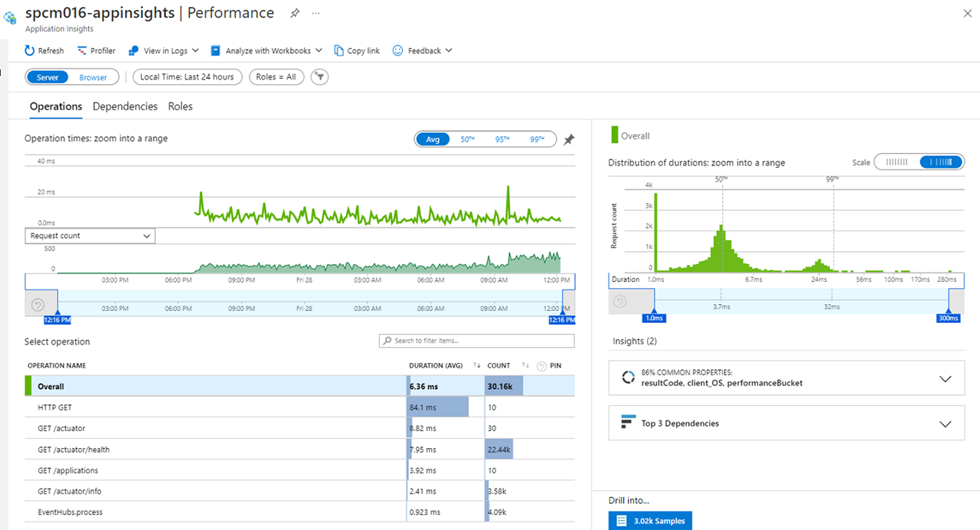Select the Overall operation row

[299, 386]
